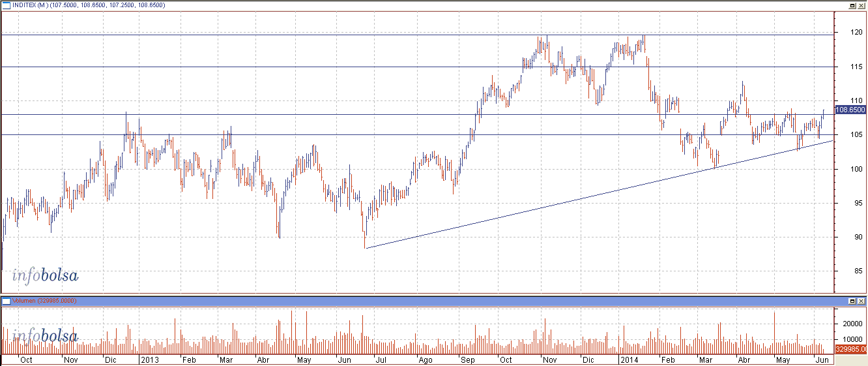Click the Volumen panel window icon
The image size is (868, 366).
(x=6, y=301)
